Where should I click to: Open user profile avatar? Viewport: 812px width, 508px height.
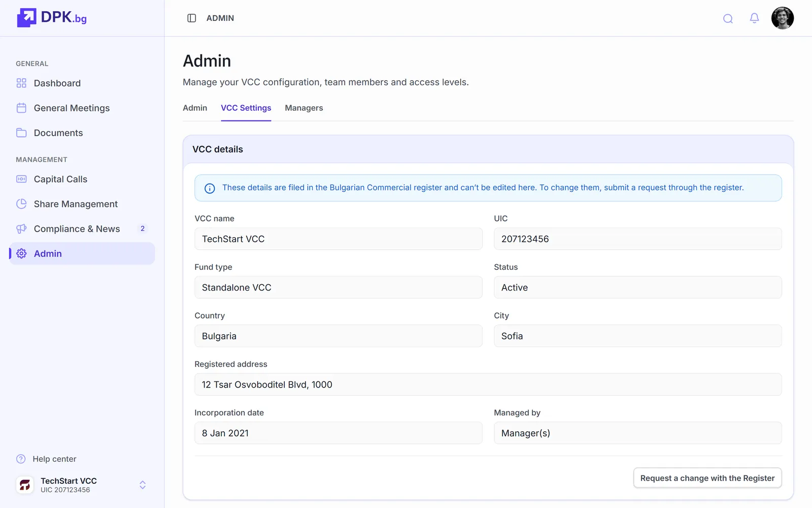point(782,18)
